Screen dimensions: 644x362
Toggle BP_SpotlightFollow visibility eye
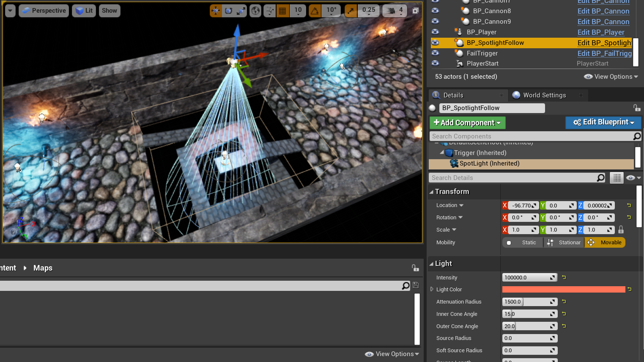(435, 43)
